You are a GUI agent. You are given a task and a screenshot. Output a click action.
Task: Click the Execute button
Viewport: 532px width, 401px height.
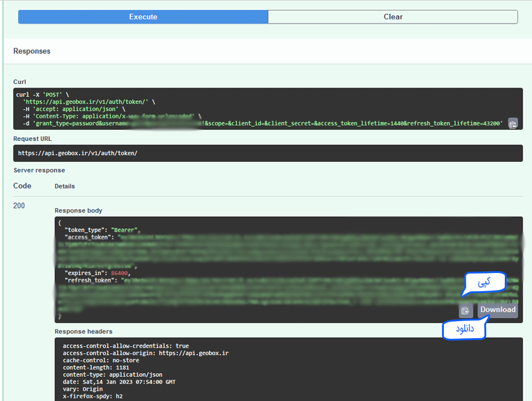point(143,17)
